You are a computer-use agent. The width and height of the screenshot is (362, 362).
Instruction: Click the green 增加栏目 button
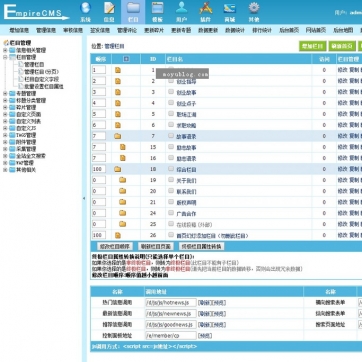(x=312, y=46)
